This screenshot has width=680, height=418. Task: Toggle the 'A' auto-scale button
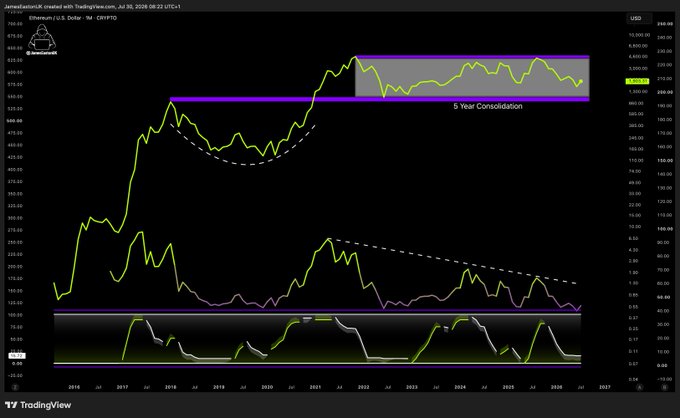pyautogui.click(x=640, y=387)
